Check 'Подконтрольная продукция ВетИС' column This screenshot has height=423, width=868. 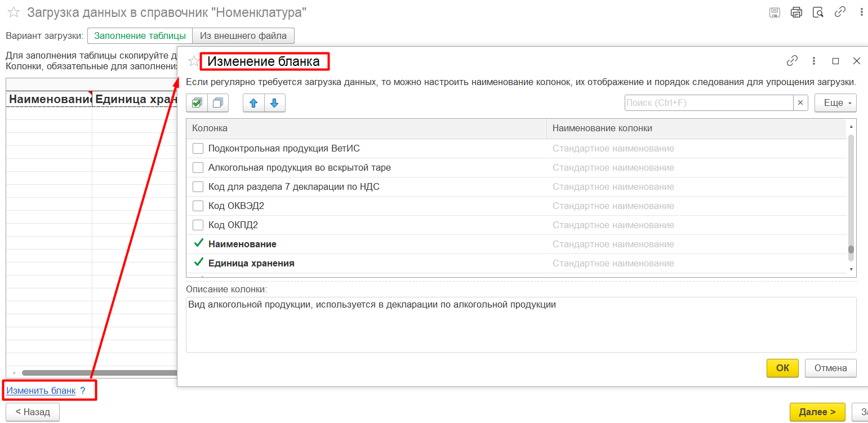point(198,148)
